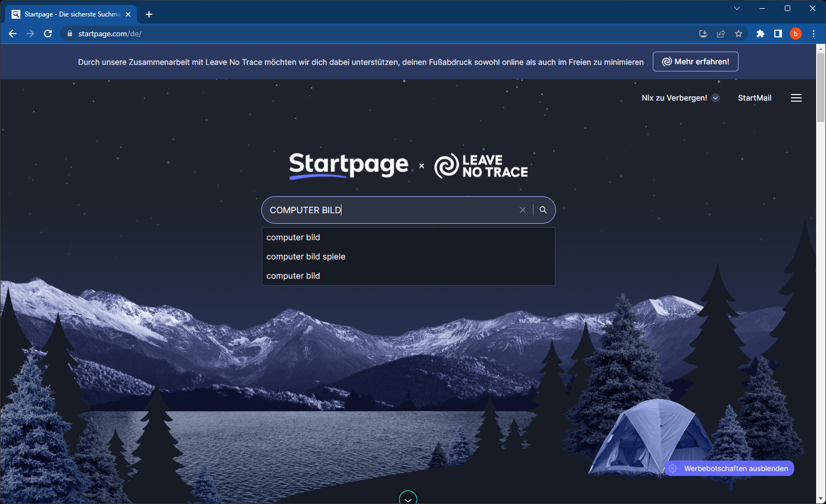The width and height of the screenshot is (826, 504).
Task: Open the share icon in the toolbar
Action: pyautogui.click(x=721, y=34)
